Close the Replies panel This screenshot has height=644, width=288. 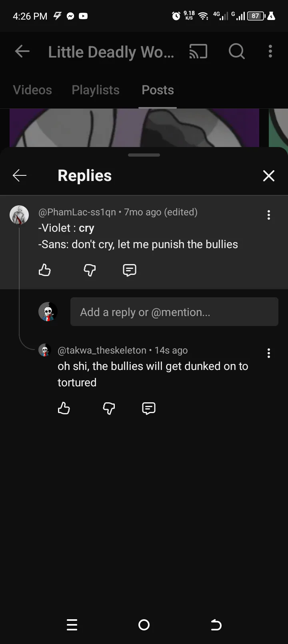(269, 175)
